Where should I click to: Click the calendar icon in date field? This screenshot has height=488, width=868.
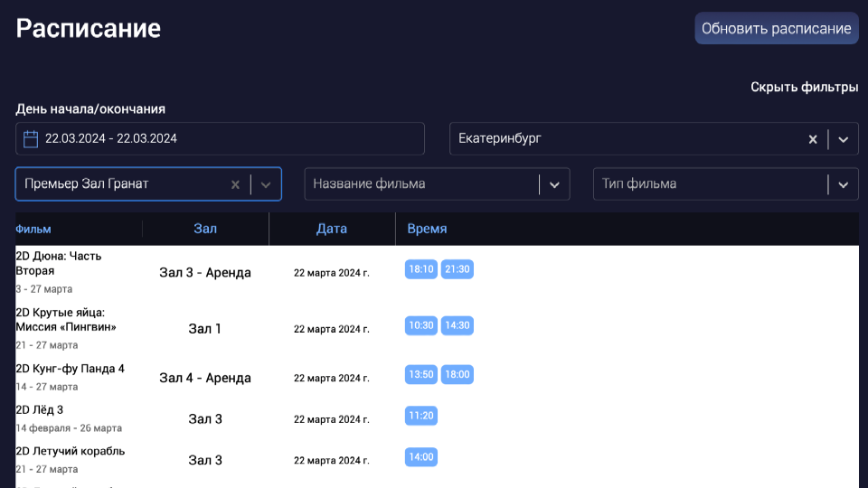[x=30, y=139]
